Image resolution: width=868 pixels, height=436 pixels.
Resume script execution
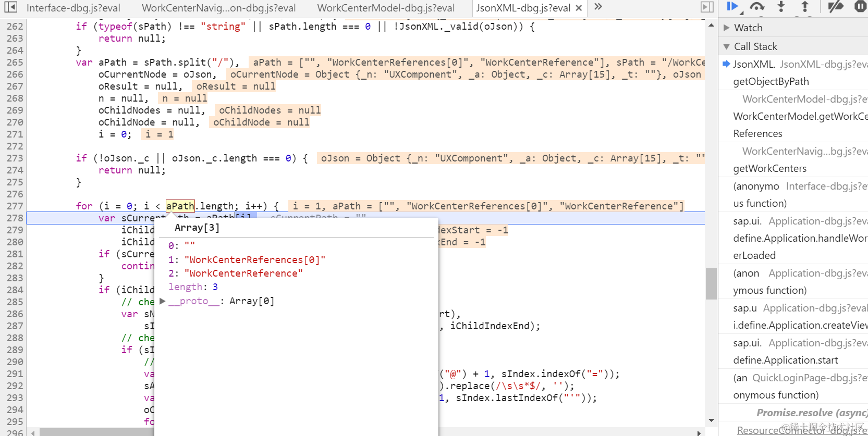point(732,7)
